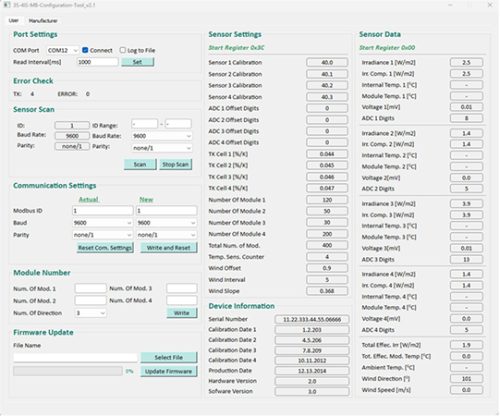Click the Stop Scan button
This screenshot has width=500, height=416.
click(175, 164)
